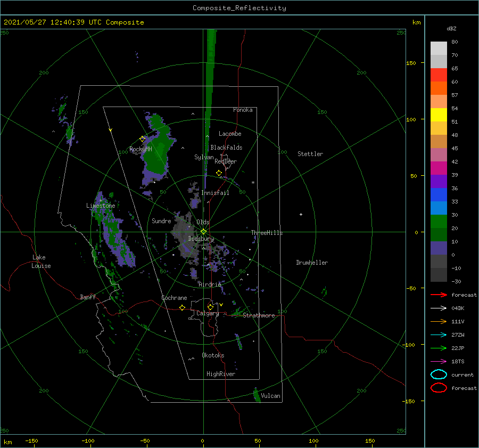
Task: Click the Limestone label
Action: (101, 206)
